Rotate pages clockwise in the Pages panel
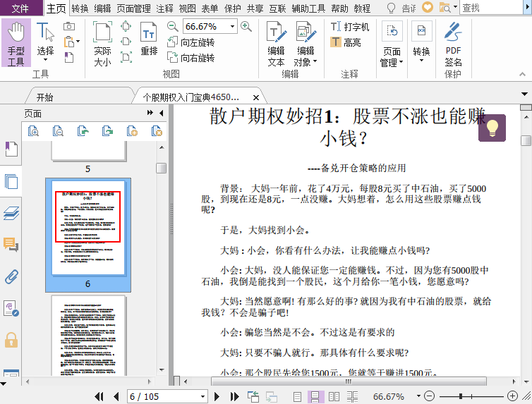This screenshot has height=404, width=532. click(x=107, y=131)
